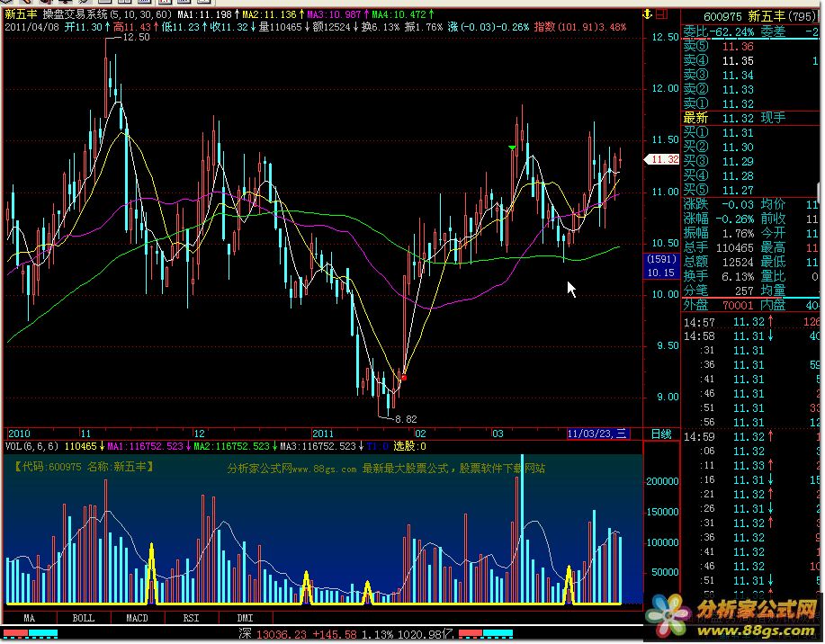Click the 2010 year label on the time axis
The width and height of the screenshot is (825, 644).
point(19,434)
